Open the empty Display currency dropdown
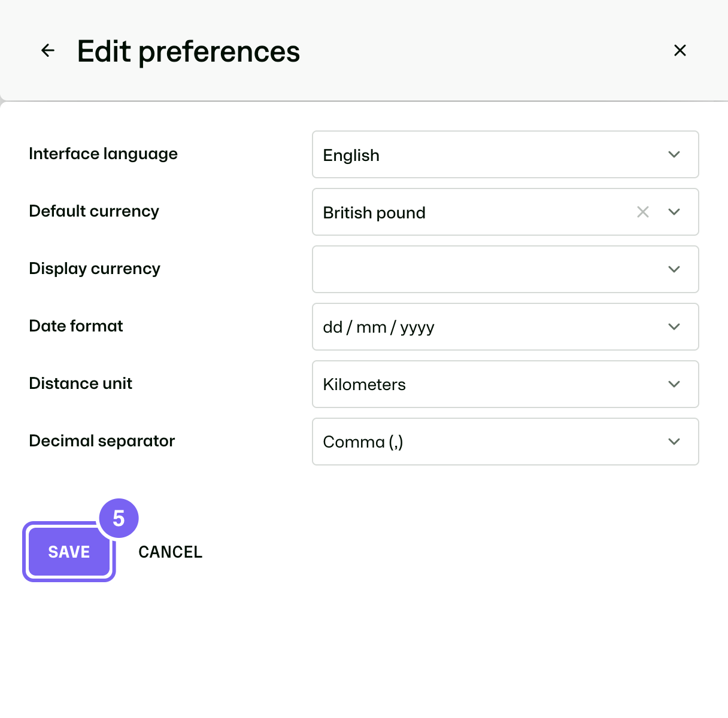The image size is (728, 718). point(505,269)
